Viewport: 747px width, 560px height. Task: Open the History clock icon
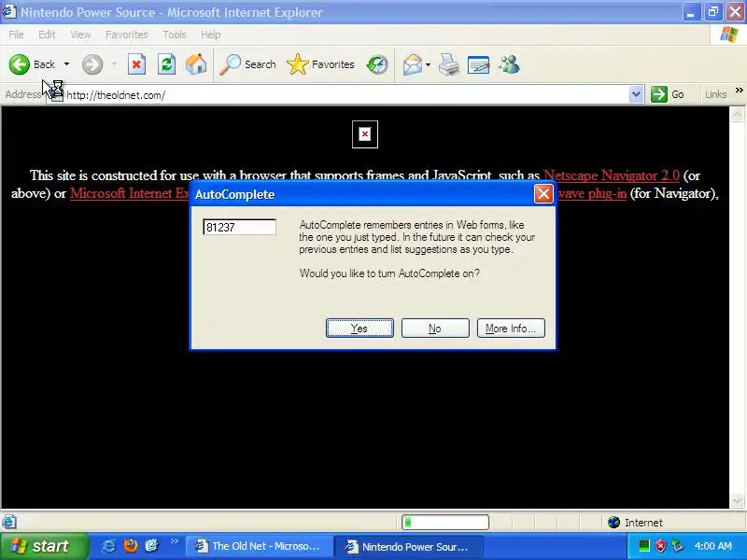point(377,64)
